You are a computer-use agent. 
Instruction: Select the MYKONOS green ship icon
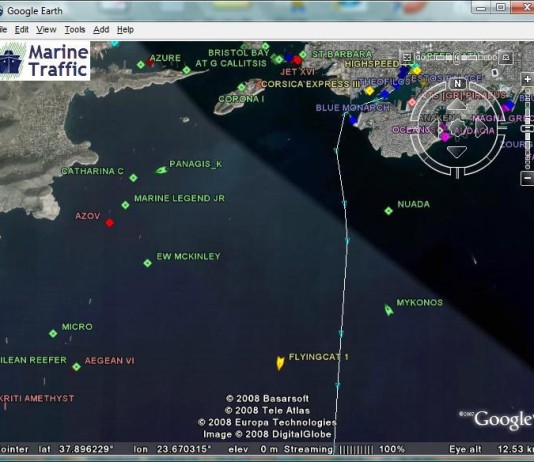pos(389,310)
